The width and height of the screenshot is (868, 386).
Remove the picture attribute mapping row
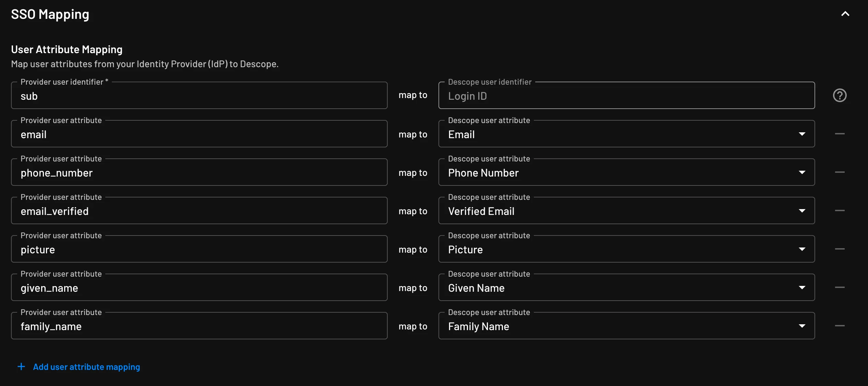pyautogui.click(x=840, y=249)
